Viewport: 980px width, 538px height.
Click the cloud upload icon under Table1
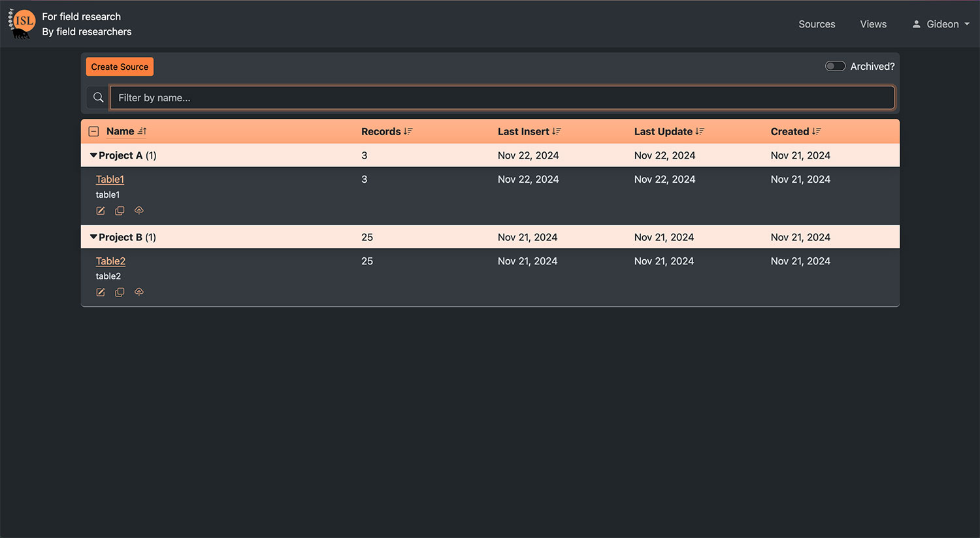[139, 210]
